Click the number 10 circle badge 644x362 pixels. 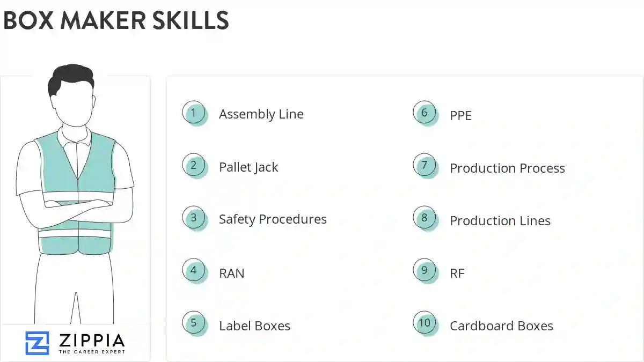[425, 323]
